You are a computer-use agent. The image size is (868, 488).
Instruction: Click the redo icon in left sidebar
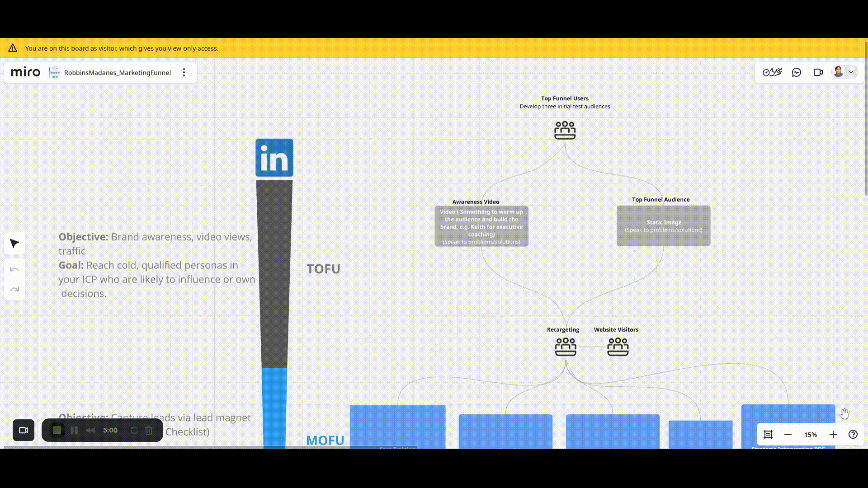pyautogui.click(x=14, y=289)
